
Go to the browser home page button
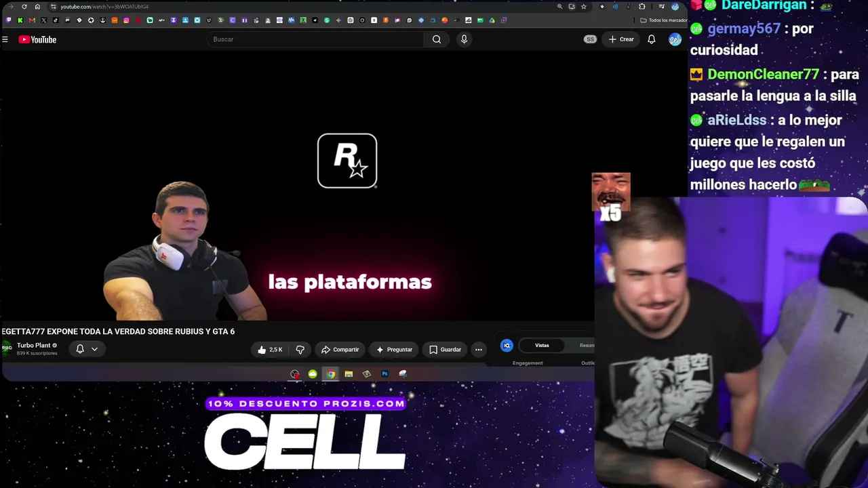coord(37,7)
